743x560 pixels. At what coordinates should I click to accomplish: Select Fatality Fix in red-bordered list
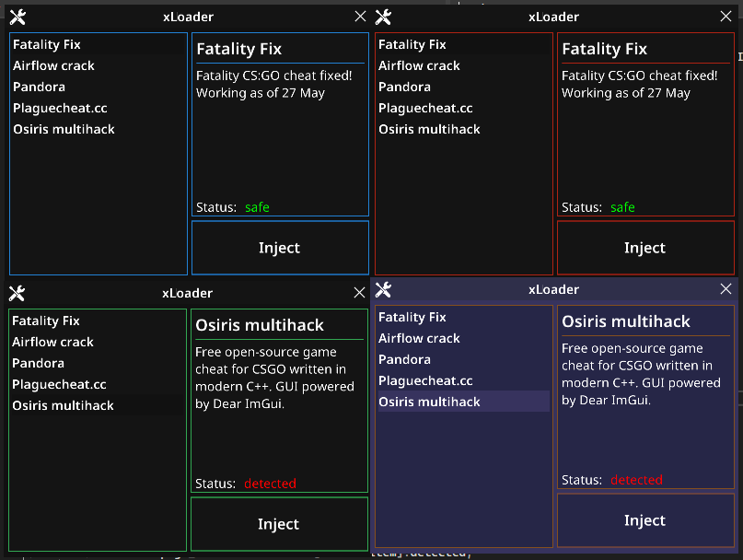463,44
